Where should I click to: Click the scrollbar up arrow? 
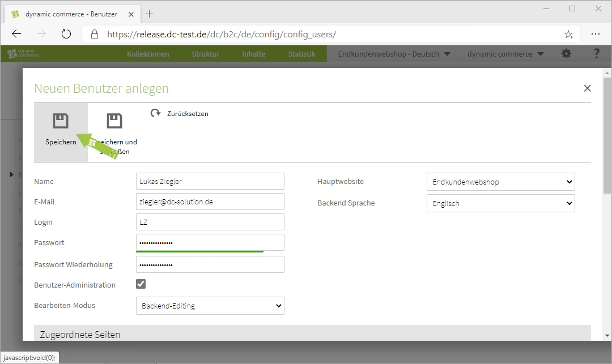click(606, 73)
